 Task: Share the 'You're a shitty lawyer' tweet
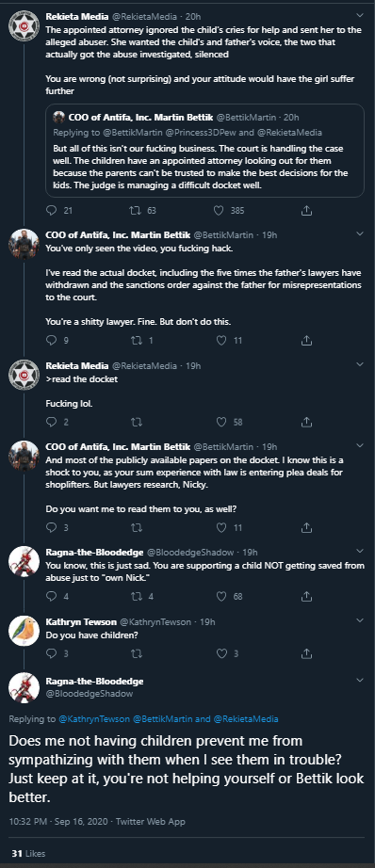pos(306,341)
